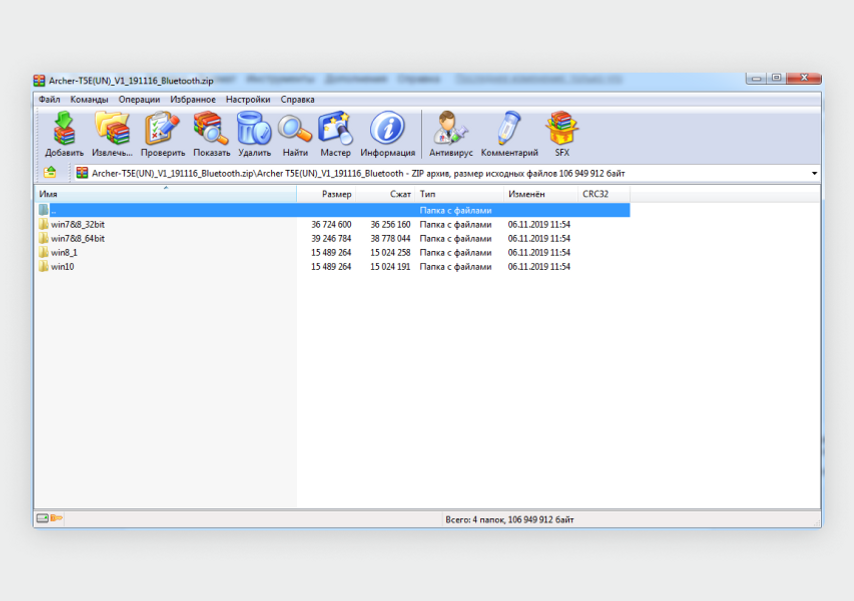854x601 pixels.
Task: Select the win7&8_32bit folder icon
Action: [44, 224]
